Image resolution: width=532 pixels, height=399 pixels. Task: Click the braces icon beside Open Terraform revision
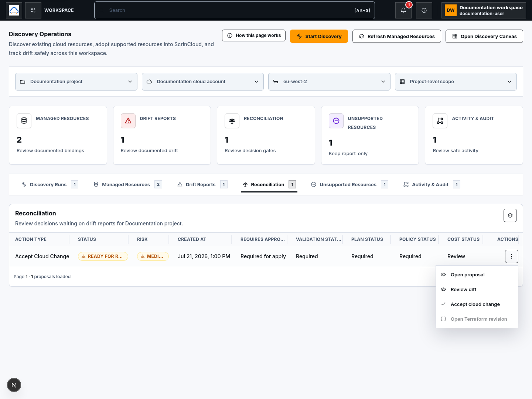(x=443, y=319)
